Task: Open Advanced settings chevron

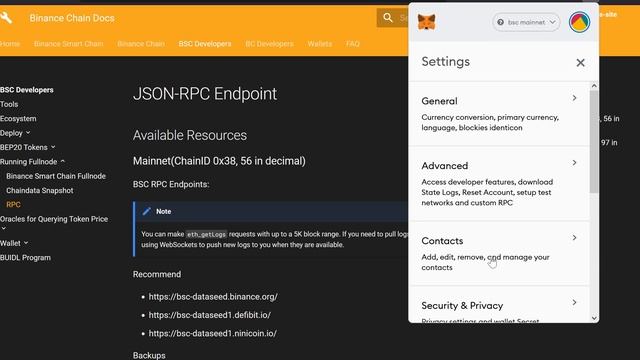Action: pos(574,163)
